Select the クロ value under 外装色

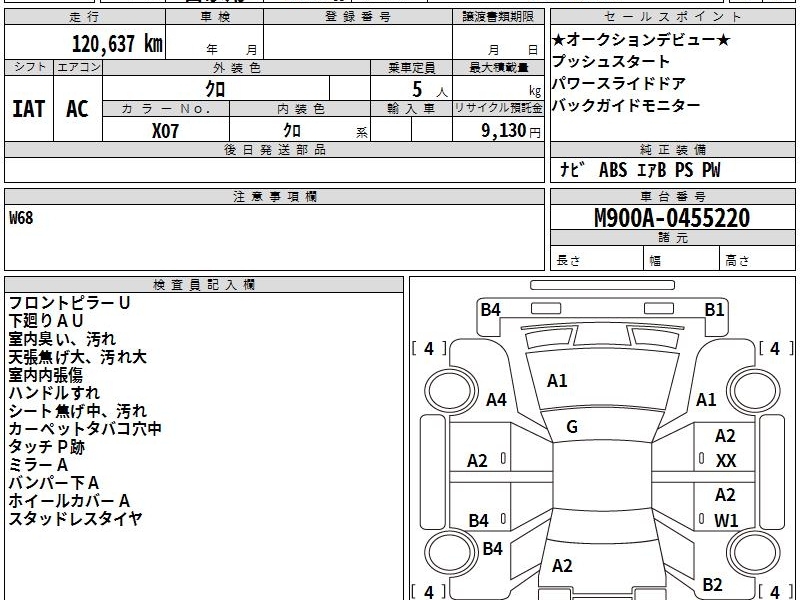tap(215, 89)
